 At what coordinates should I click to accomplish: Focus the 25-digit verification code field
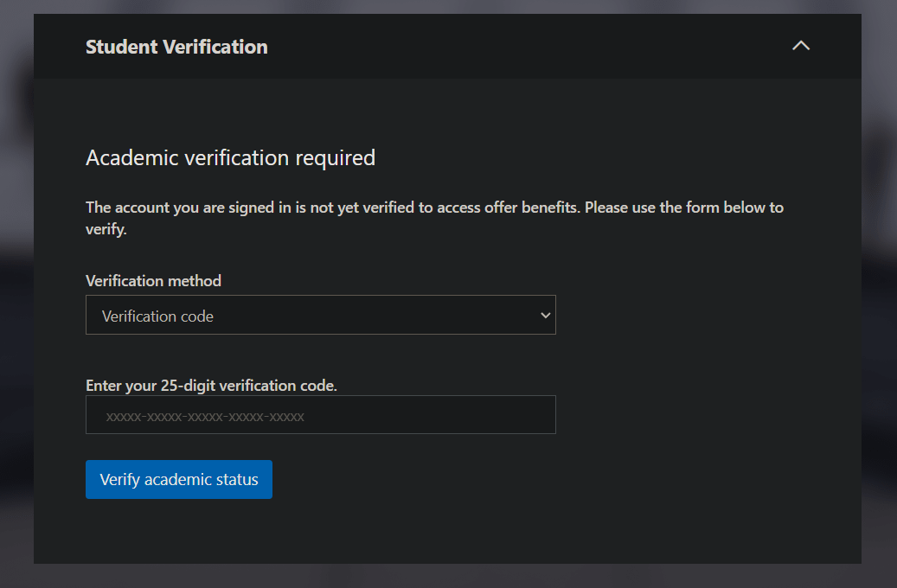tap(320, 415)
